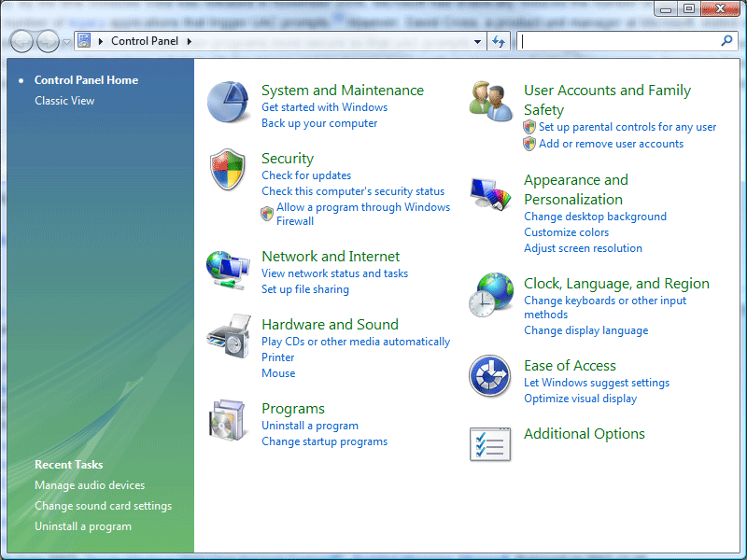The width and height of the screenshot is (747, 560).
Task: Click Customize colors
Action: click(567, 232)
